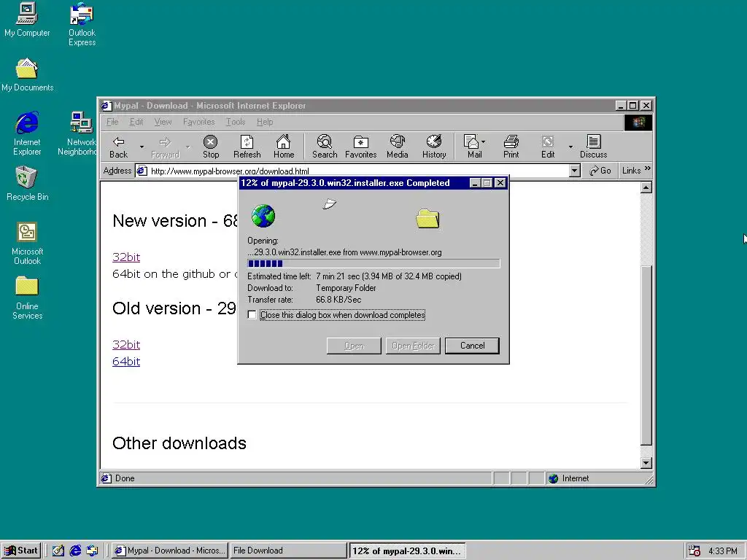Viewport: 747px width, 560px height.
Task: Click the old version 32bit link
Action: pyautogui.click(x=126, y=345)
